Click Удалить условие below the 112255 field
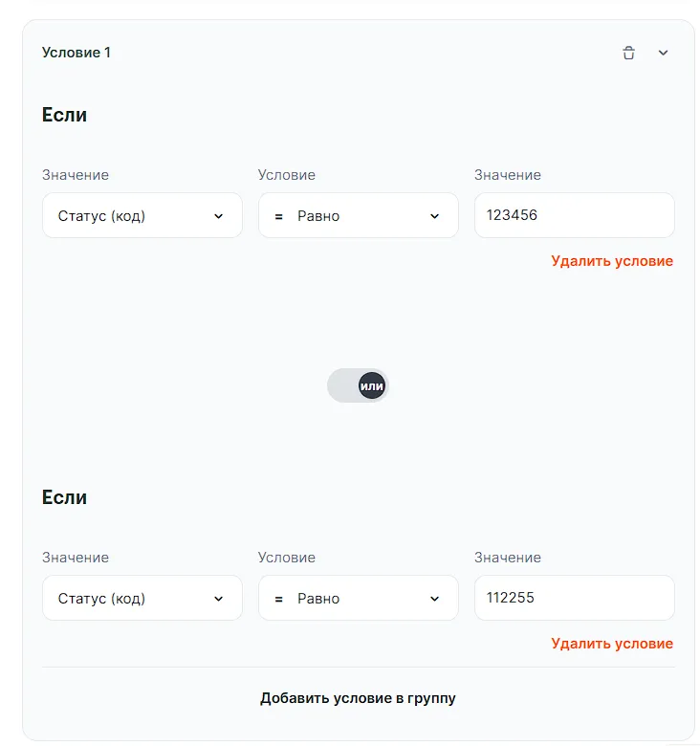This screenshot has width=700, height=746. [612, 644]
